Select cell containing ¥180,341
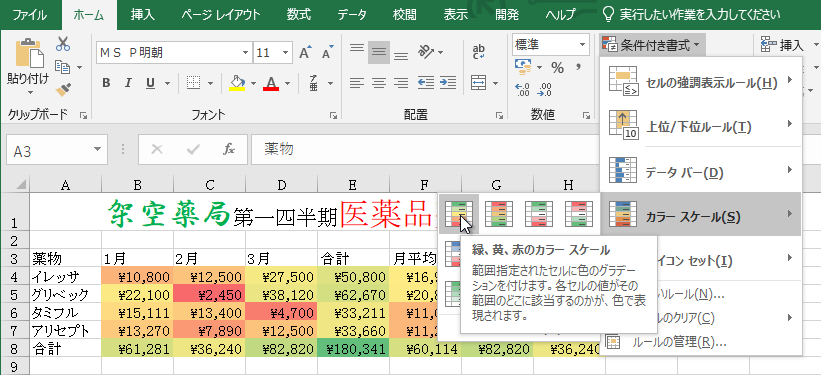The image size is (821, 375). coord(353,348)
